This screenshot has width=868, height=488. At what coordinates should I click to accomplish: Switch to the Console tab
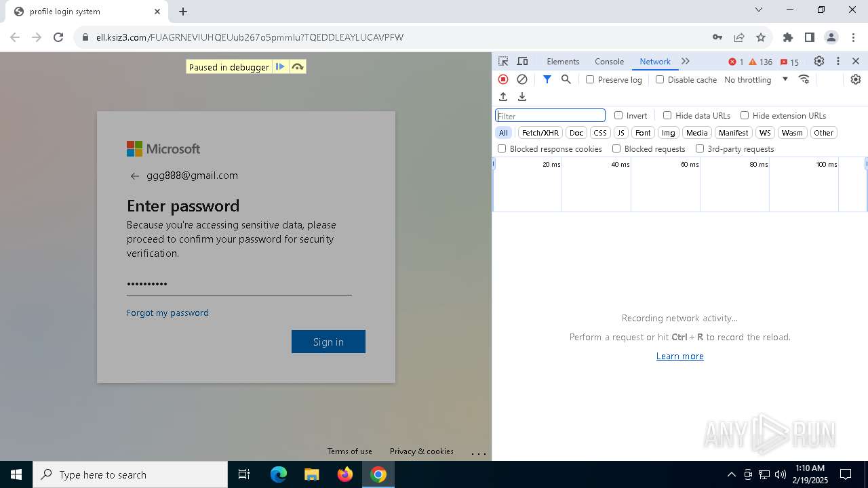pyautogui.click(x=609, y=61)
